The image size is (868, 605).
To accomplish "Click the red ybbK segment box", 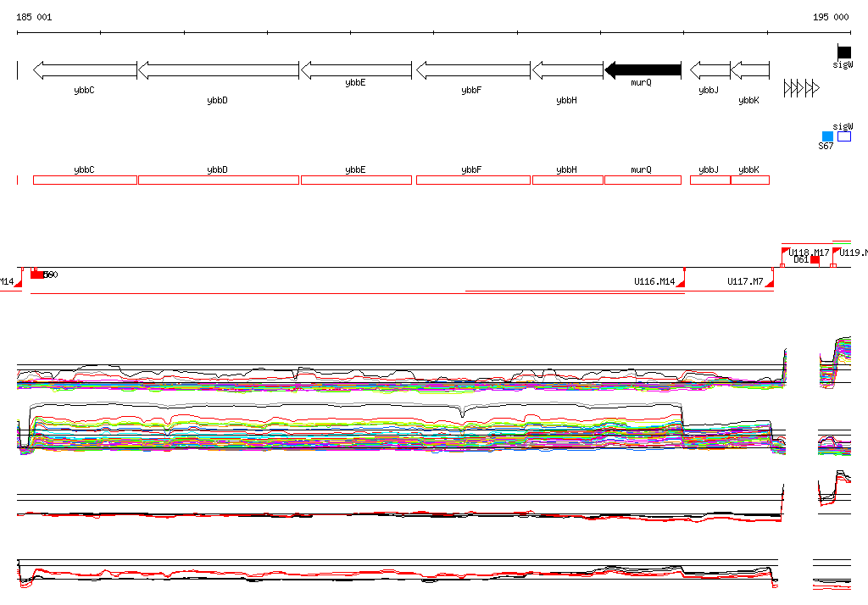I will 750,180.
